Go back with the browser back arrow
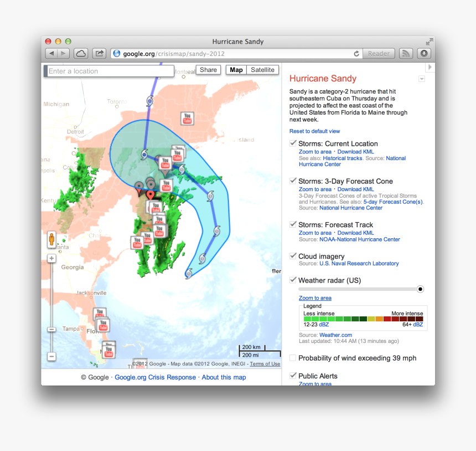This screenshot has height=451, width=476. coord(51,54)
